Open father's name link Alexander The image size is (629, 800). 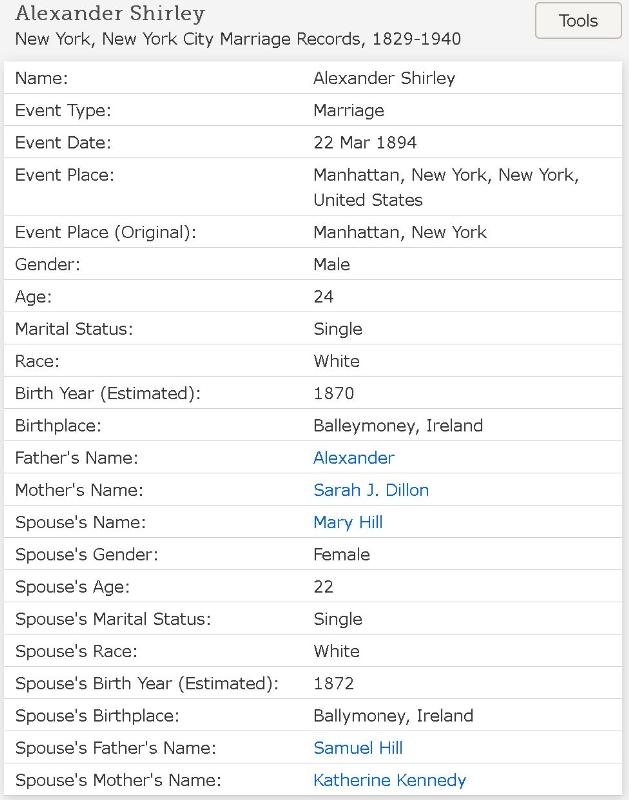coord(354,458)
